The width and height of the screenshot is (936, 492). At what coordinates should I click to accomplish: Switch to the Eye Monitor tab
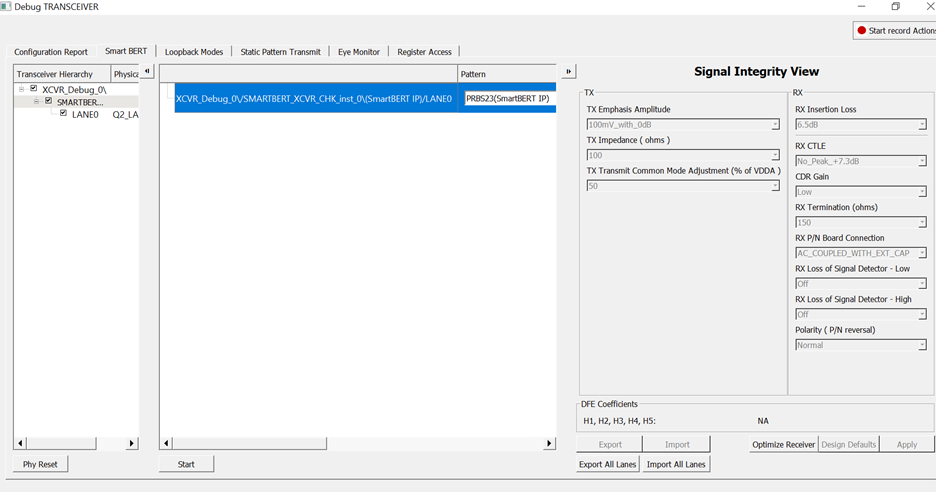[x=358, y=52]
